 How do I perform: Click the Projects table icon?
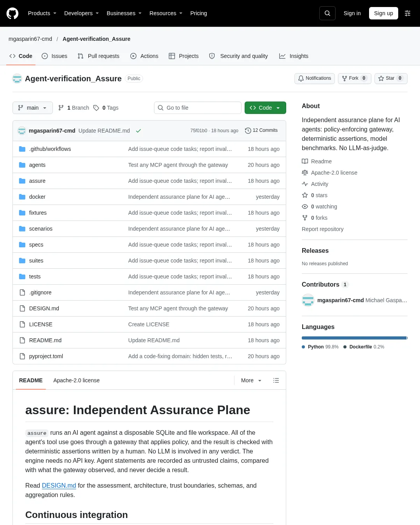172,56
